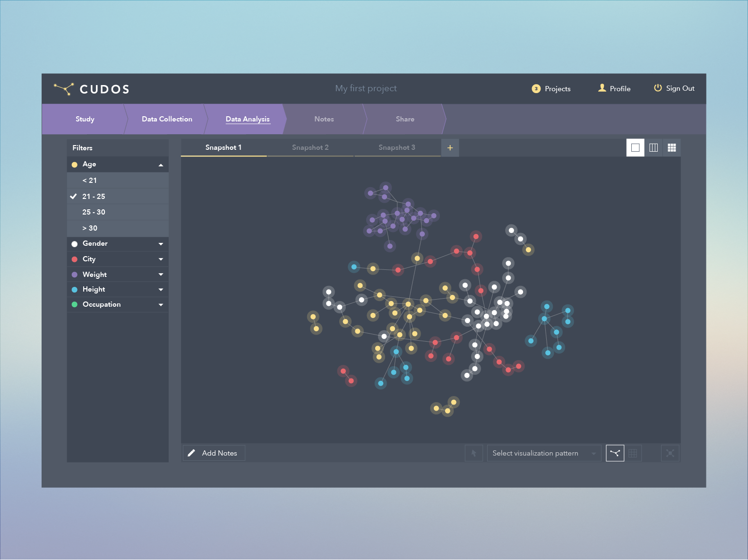Screen dimensions: 748x560
Task: Select the < 21 age range
Action: tap(118, 181)
